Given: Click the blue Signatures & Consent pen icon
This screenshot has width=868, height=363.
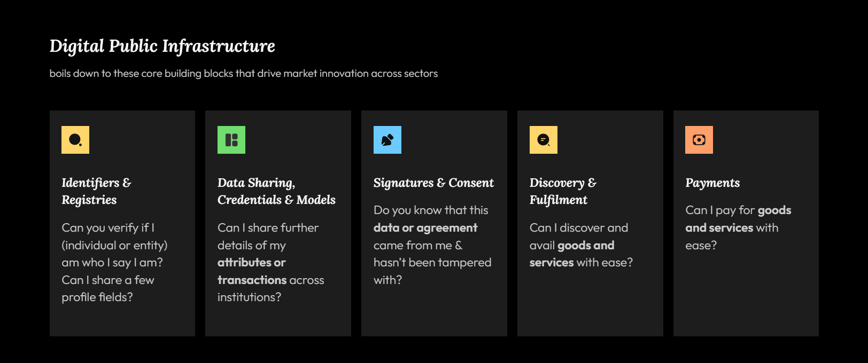Looking at the screenshot, I should 387,140.
